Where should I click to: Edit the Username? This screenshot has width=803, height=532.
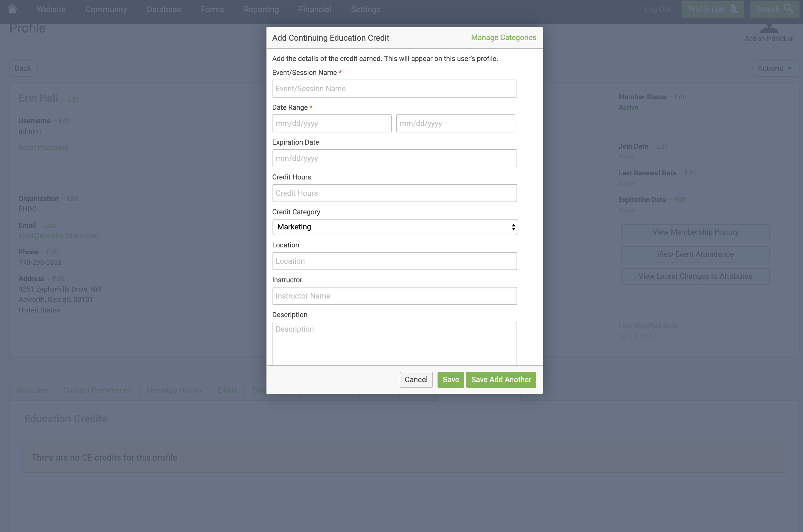tap(64, 121)
